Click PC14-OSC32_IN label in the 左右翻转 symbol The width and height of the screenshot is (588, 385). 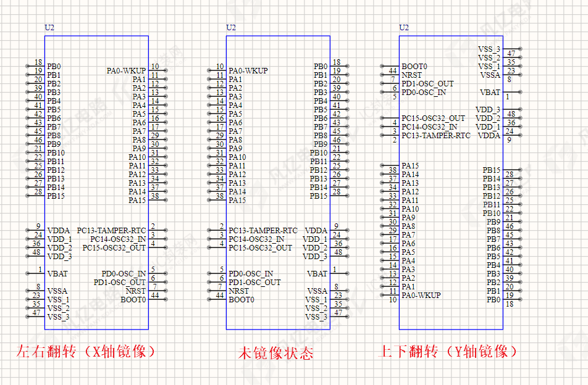(x=118, y=239)
